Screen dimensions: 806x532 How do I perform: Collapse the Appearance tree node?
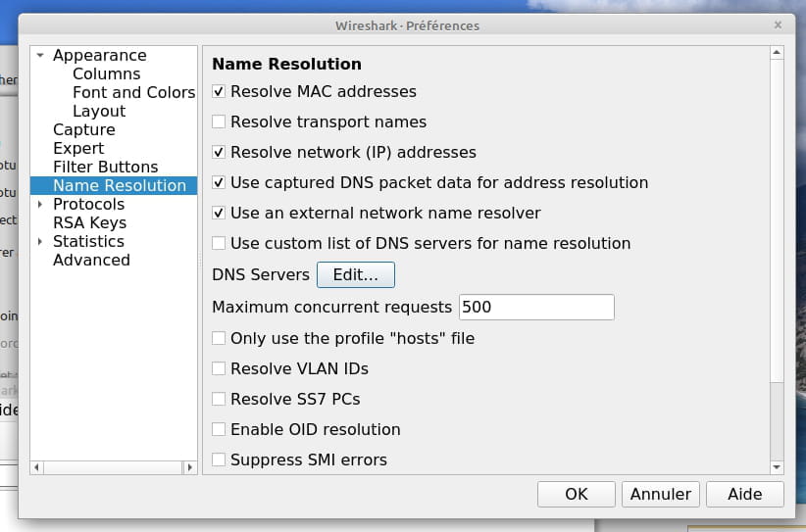point(40,55)
